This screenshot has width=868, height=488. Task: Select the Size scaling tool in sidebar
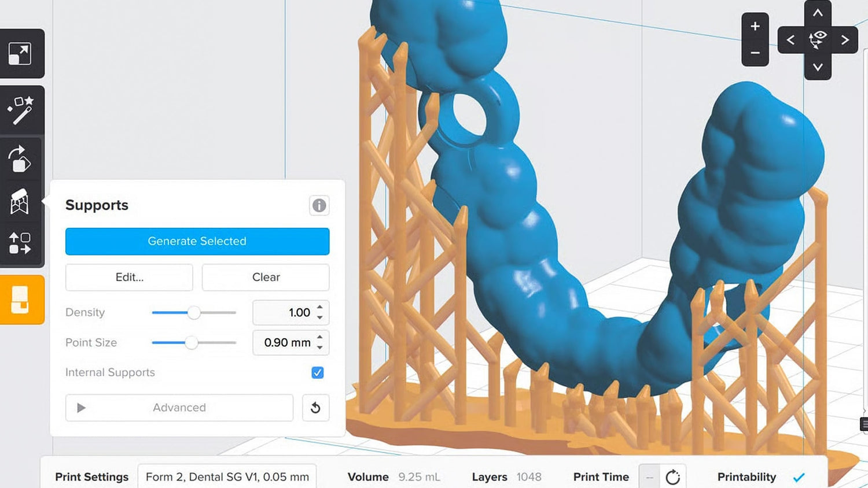[x=21, y=54]
